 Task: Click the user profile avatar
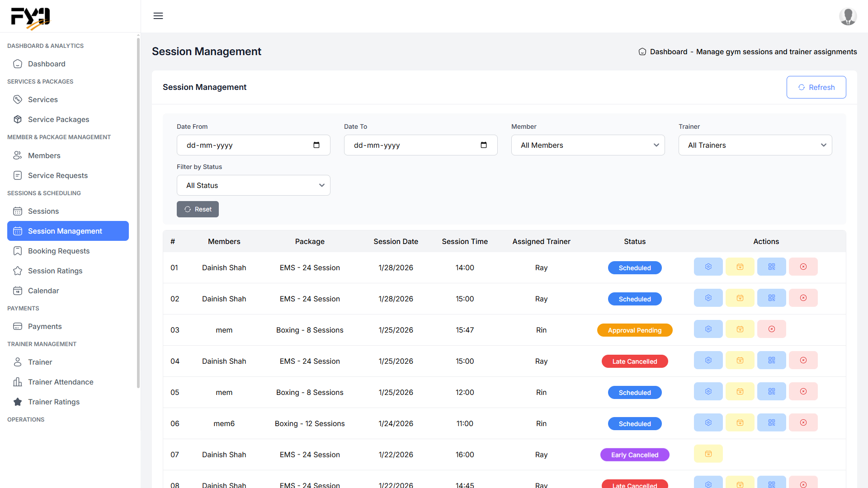pyautogui.click(x=848, y=16)
